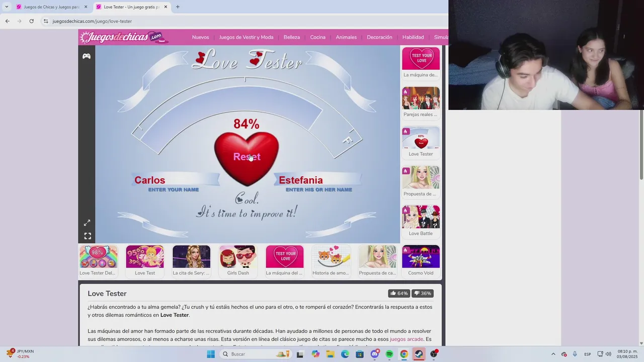644x362 pixels.
Task: Click the site info icon in address bar
Action: [46, 21]
